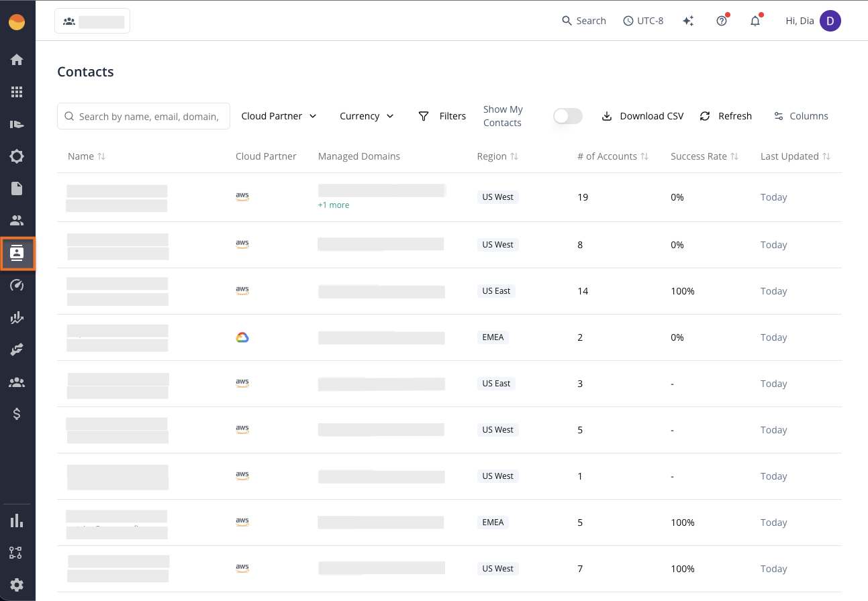Open the user avatar labeled D
This screenshot has width=868, height=601.
tap(830, 21)
